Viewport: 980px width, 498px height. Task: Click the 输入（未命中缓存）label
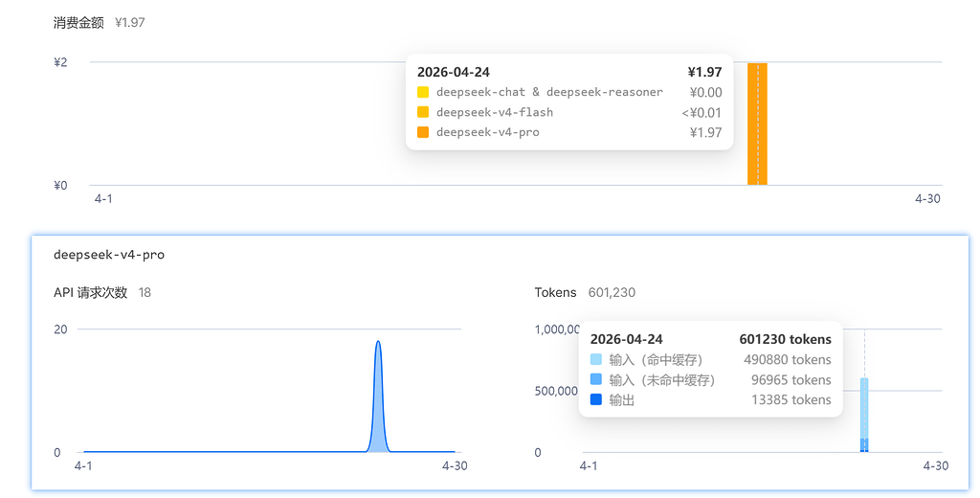[662, 380]
